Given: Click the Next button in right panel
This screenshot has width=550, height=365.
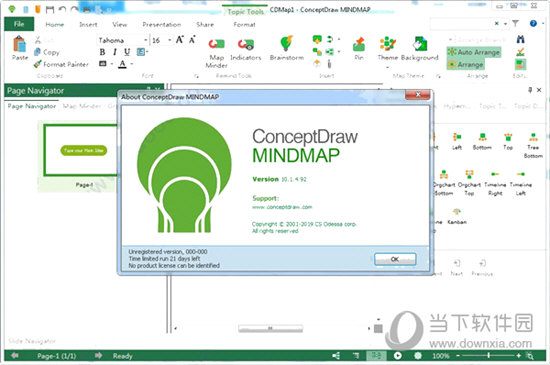Looking at the screenshot, I should point(457,268).
